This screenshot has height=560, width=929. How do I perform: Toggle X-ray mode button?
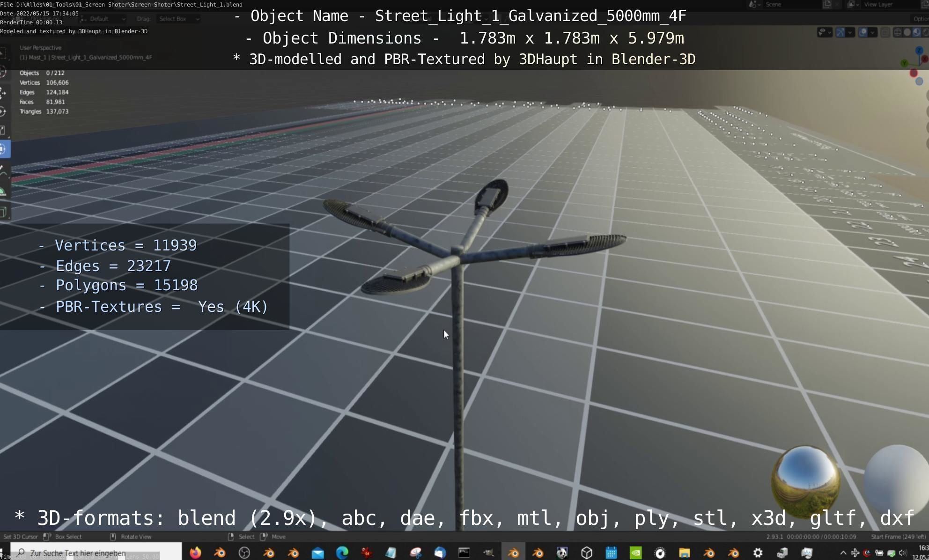tap(885, 32)
